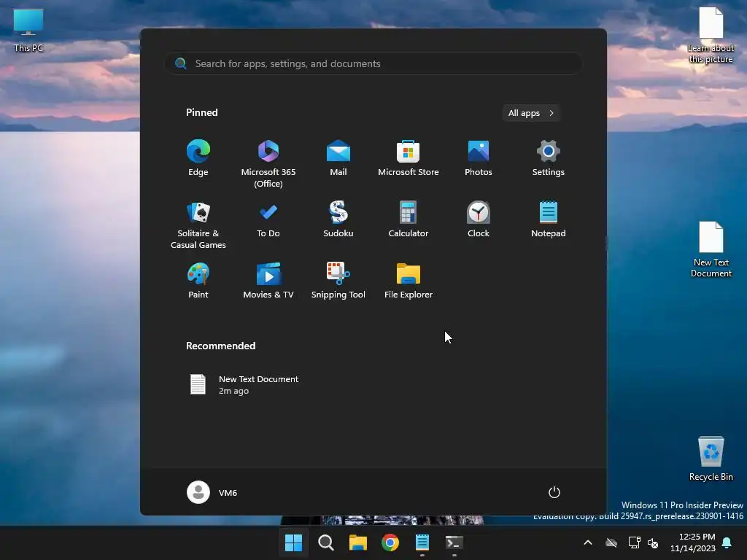Viewport: 747px width, 560px height.
Task: Open the power options button
Action: (554, 492)
